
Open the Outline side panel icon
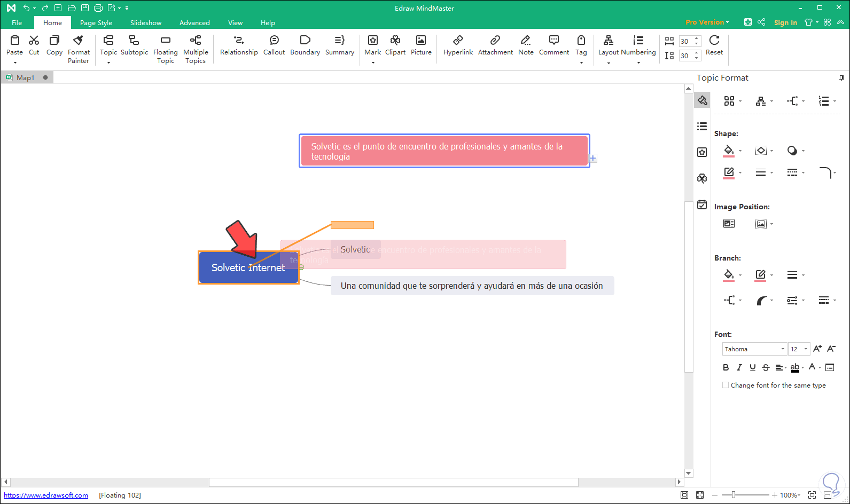click(702, 127)
